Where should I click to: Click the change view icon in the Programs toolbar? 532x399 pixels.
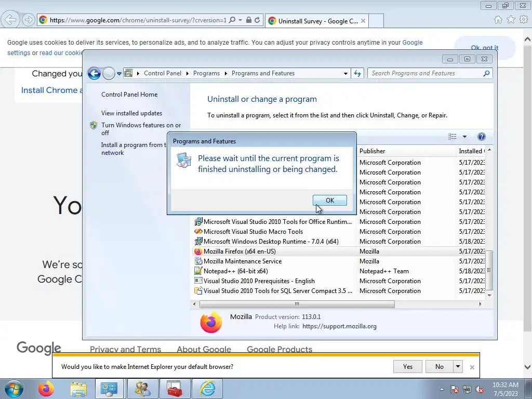tap(453, 137)
